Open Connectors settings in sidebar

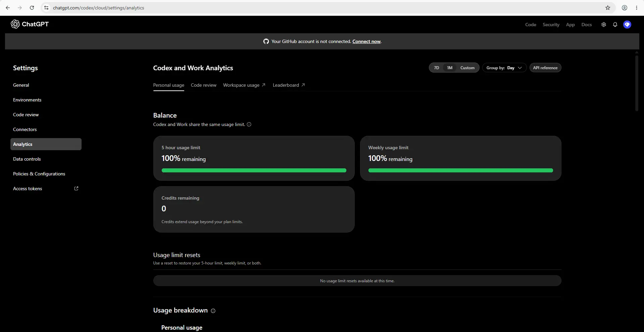(x=46, y=129)
